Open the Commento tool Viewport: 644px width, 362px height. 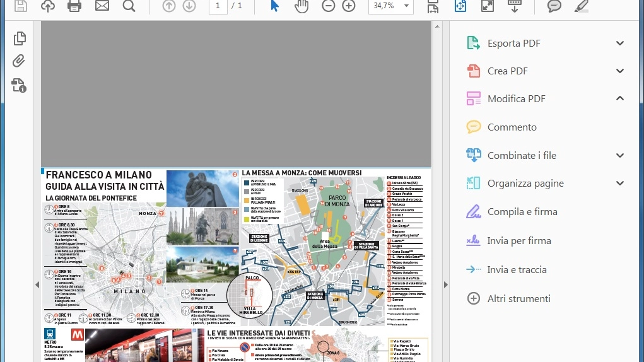512,127
